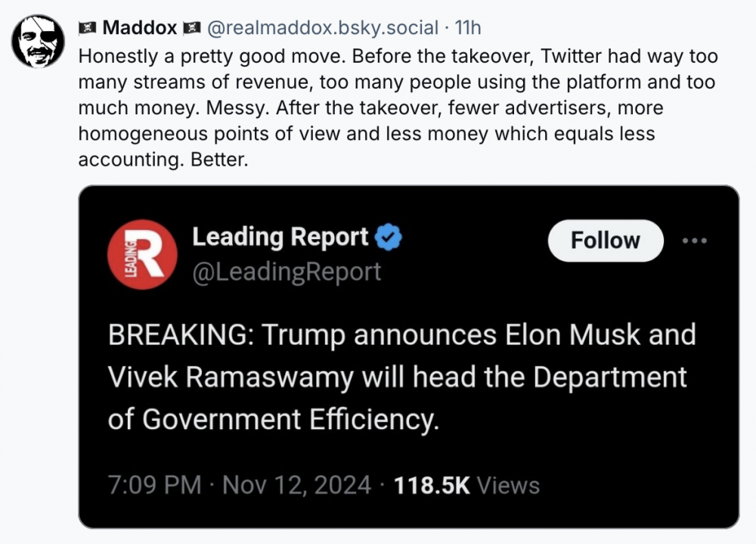Open the @realmaddox.bsky.social handle link
The height and width of the screenshot is (544, 756).
click(322, 29)
